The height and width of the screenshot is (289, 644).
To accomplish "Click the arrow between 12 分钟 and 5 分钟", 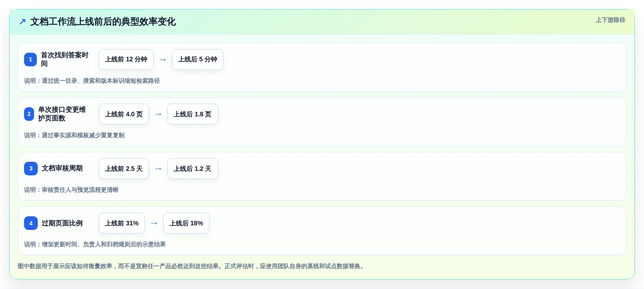I will click(x=163, y=60).
